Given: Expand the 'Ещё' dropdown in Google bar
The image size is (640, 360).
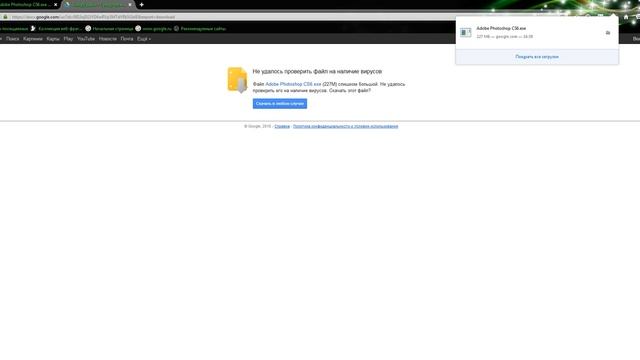Looking at the screenshot, I should coord(144,39).
